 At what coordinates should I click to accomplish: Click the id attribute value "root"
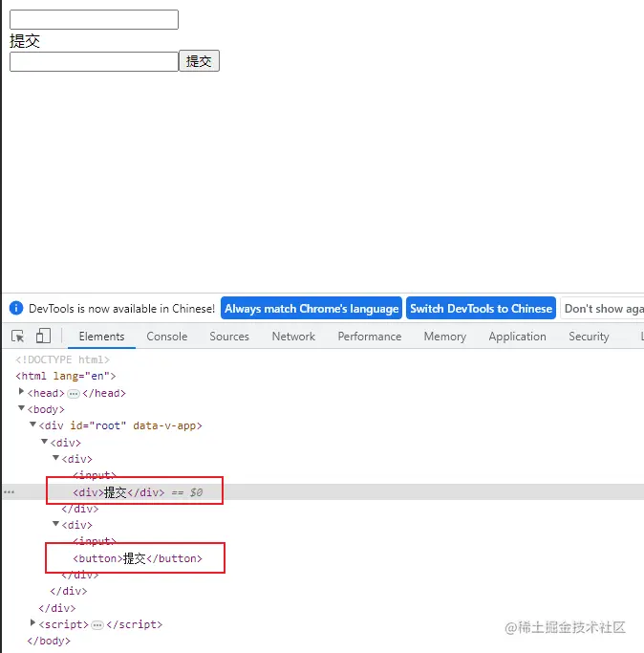[x=107, y=425]
